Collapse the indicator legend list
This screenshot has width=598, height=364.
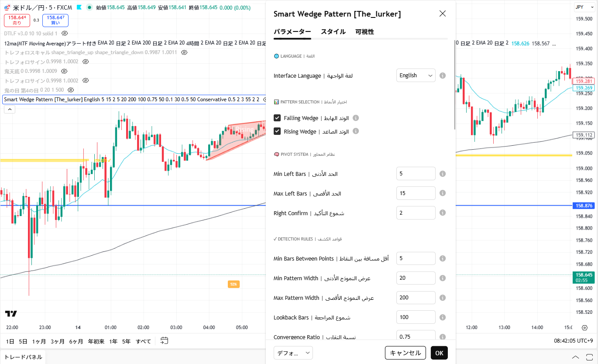pos(9,110)
